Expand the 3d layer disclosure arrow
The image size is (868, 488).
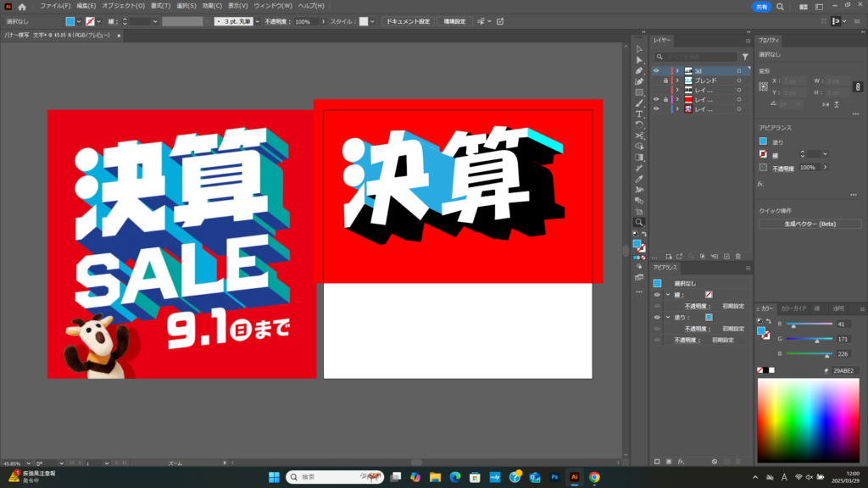point(677,70)
